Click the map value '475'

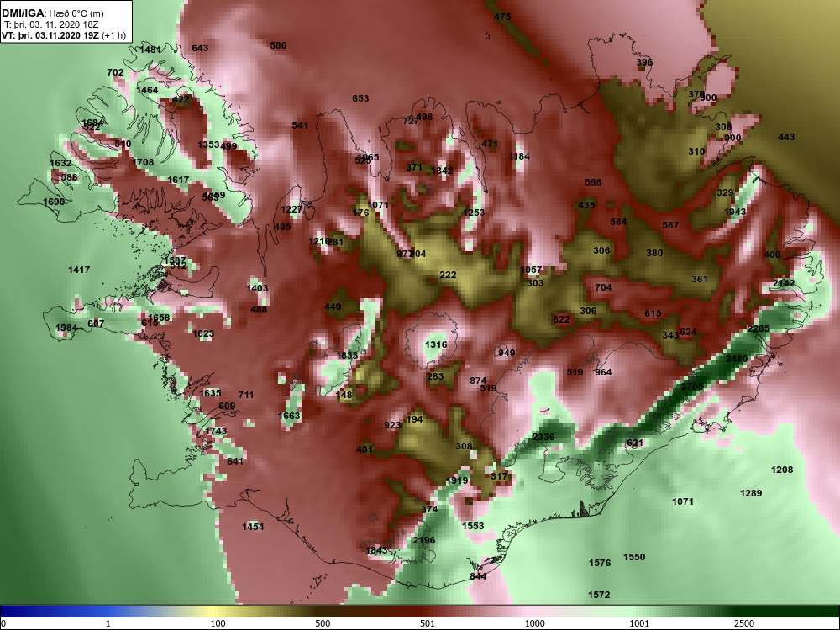502,17
